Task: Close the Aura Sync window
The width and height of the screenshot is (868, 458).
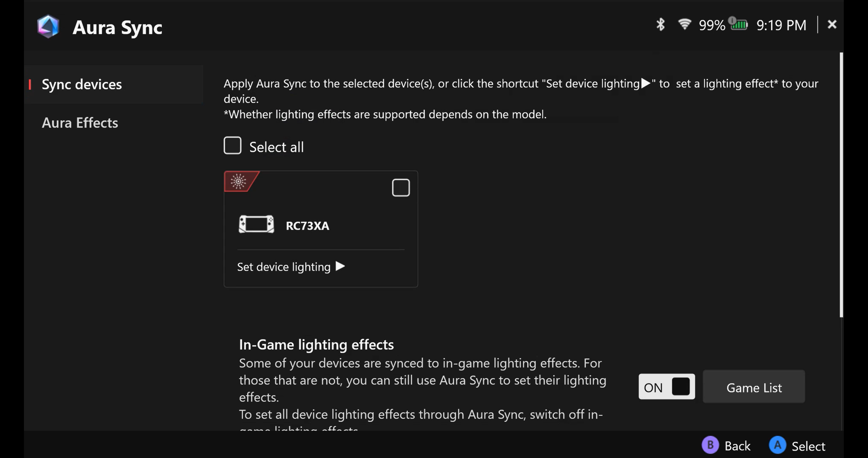Action: tap(832, 24)
